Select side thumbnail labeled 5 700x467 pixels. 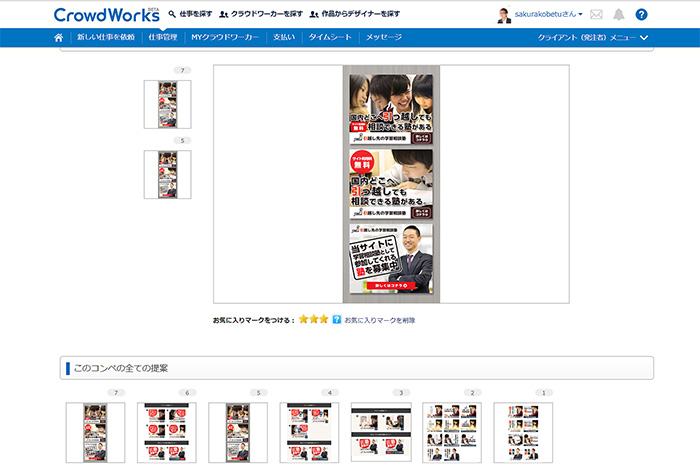[x=167, y=175]
